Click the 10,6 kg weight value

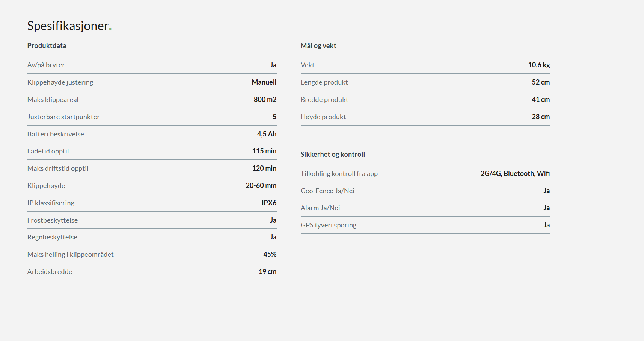point(539,65)
